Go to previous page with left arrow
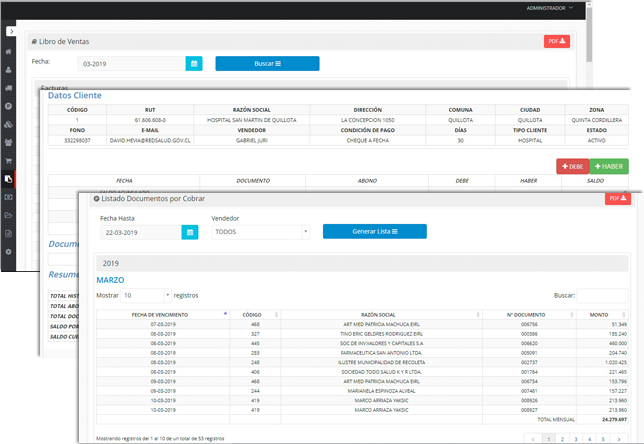This screenshot has width=644, height=444. (533, 439)
